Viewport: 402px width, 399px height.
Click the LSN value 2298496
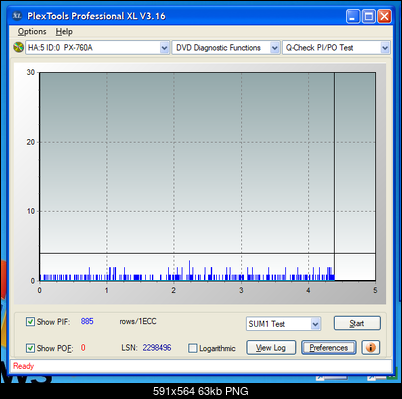[x=157, y=348]
